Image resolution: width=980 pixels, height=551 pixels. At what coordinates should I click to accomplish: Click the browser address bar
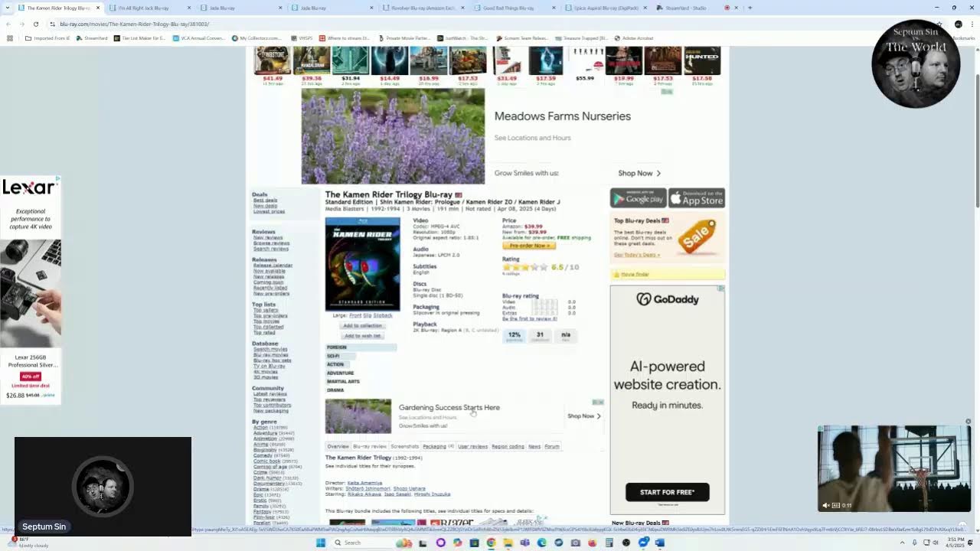point(490,24)
